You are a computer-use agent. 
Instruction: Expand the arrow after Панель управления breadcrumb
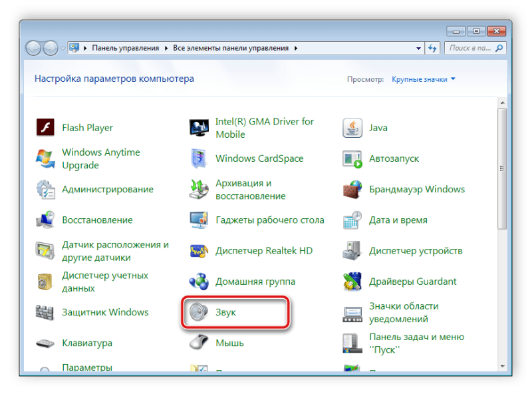166,49
